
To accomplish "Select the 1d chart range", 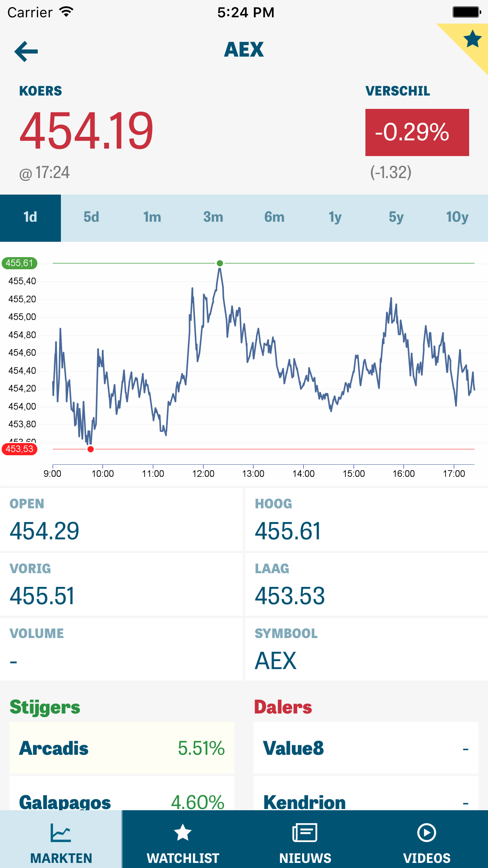I will (x=30, y=217).
